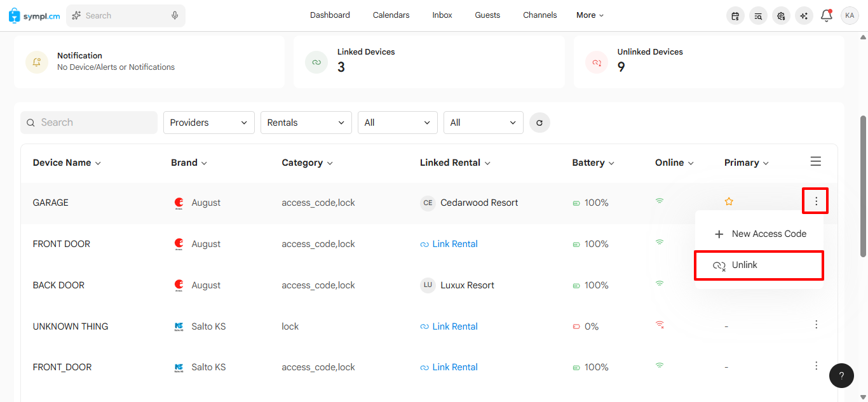Open the calendar with dollar sign icon
This screenshot has height=402, width=868.
pos(735,16)
